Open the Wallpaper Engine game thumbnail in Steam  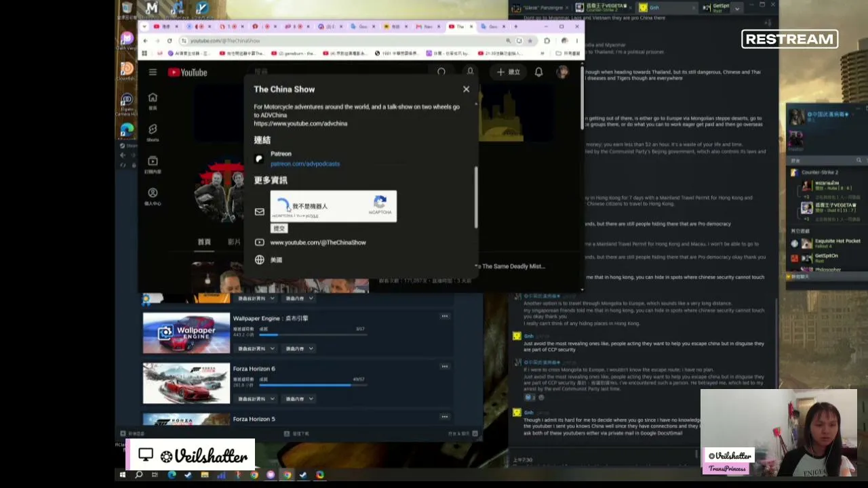coord(186,333)
